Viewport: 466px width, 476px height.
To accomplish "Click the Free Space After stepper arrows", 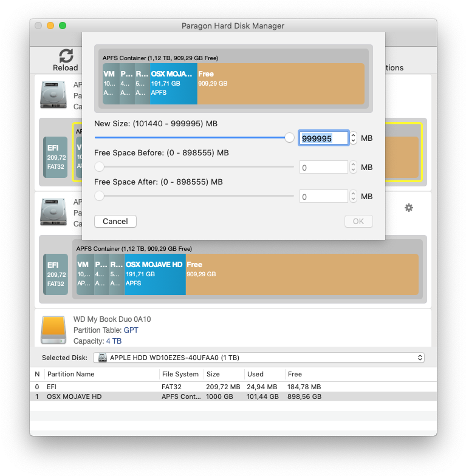I will pyautogui.click(x=353, y=197).
